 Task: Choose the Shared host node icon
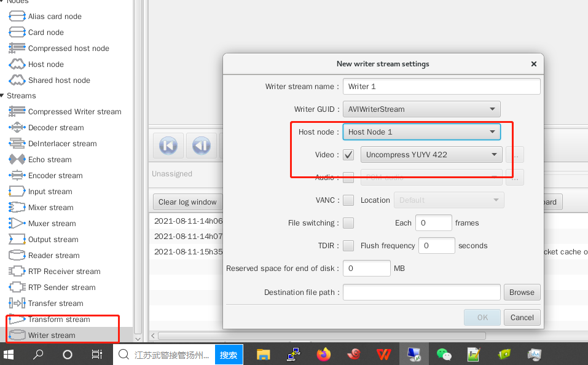tap(17, 80)
